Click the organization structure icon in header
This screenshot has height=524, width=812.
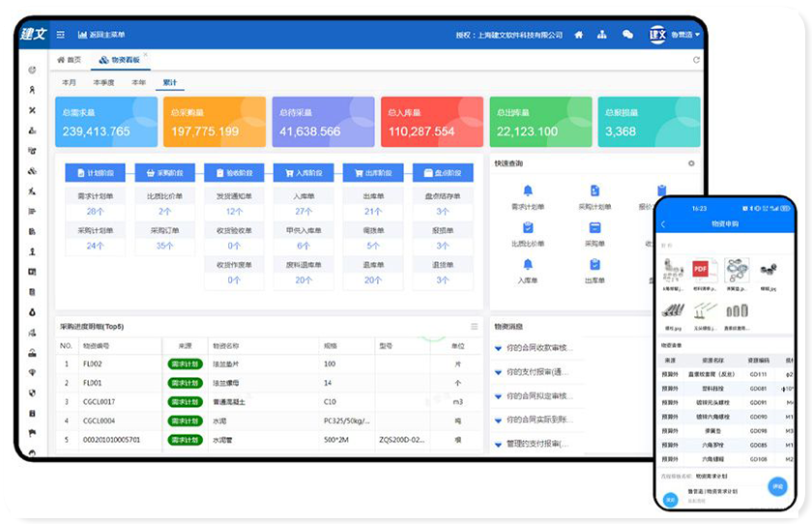point(602,35)
